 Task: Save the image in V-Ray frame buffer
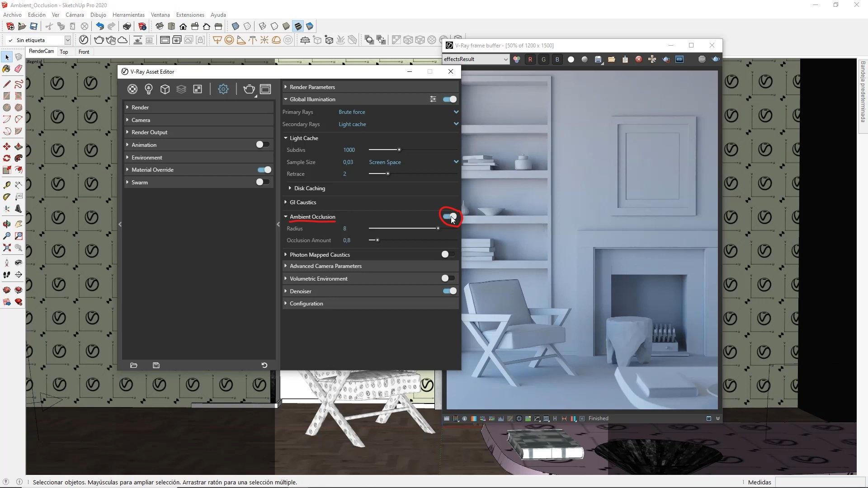[x=598, y=59]
